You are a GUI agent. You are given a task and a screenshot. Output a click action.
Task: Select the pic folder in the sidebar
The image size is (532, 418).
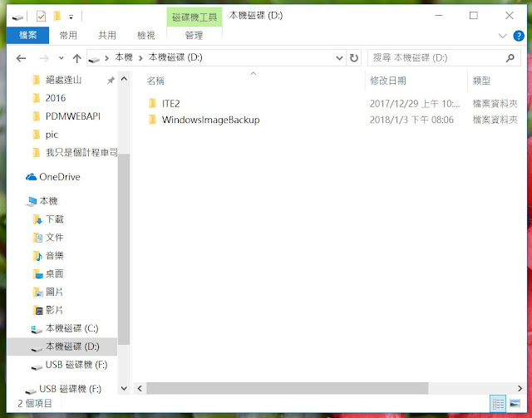point(52,135)
